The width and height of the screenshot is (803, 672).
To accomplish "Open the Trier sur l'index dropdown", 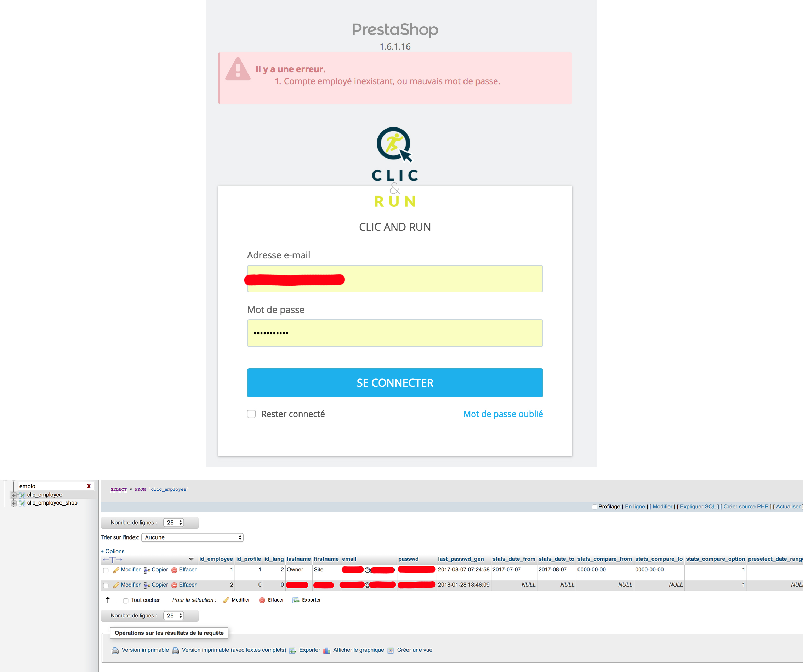I will pos(192,537).
